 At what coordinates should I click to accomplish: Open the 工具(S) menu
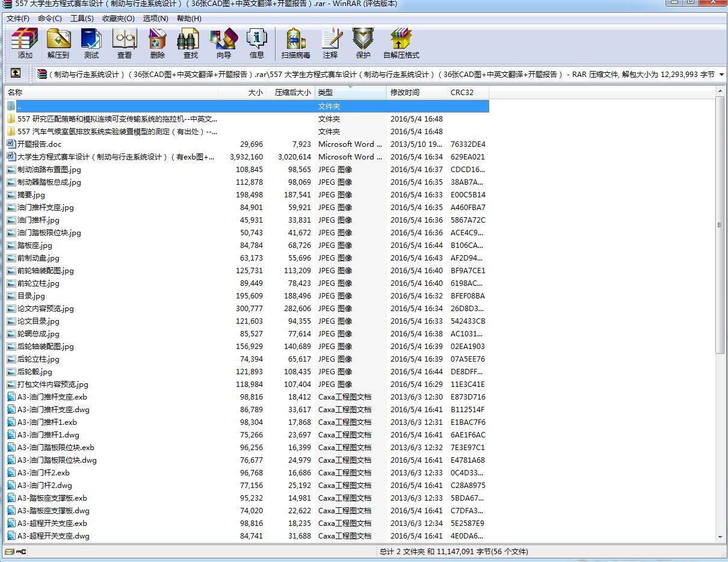point(82,18)
